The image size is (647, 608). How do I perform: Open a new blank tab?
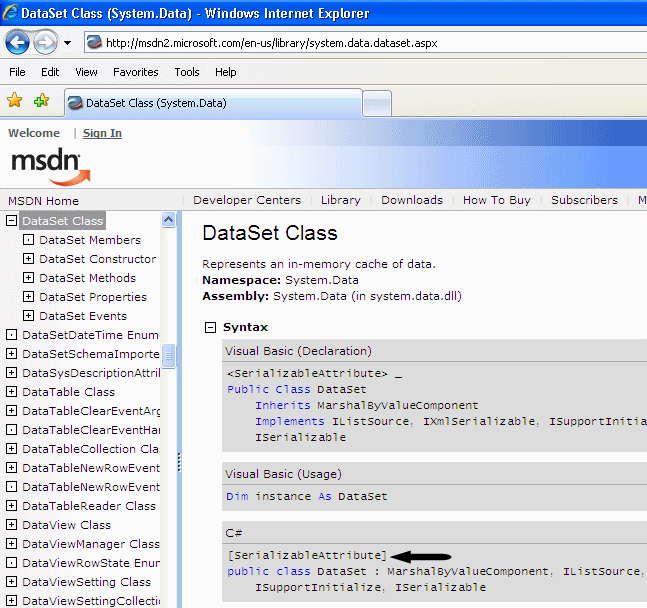click(x=377, y=104)
